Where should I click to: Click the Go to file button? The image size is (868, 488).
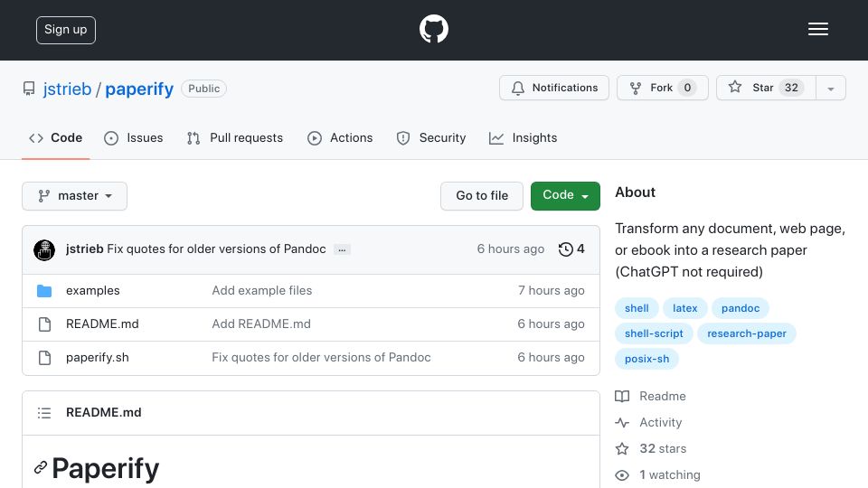[x=482, y=196]
